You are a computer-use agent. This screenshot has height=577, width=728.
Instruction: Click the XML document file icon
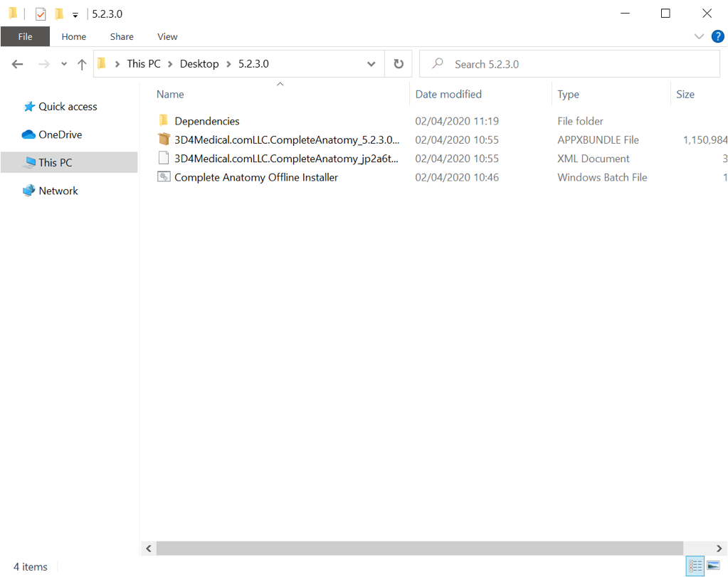164,158
